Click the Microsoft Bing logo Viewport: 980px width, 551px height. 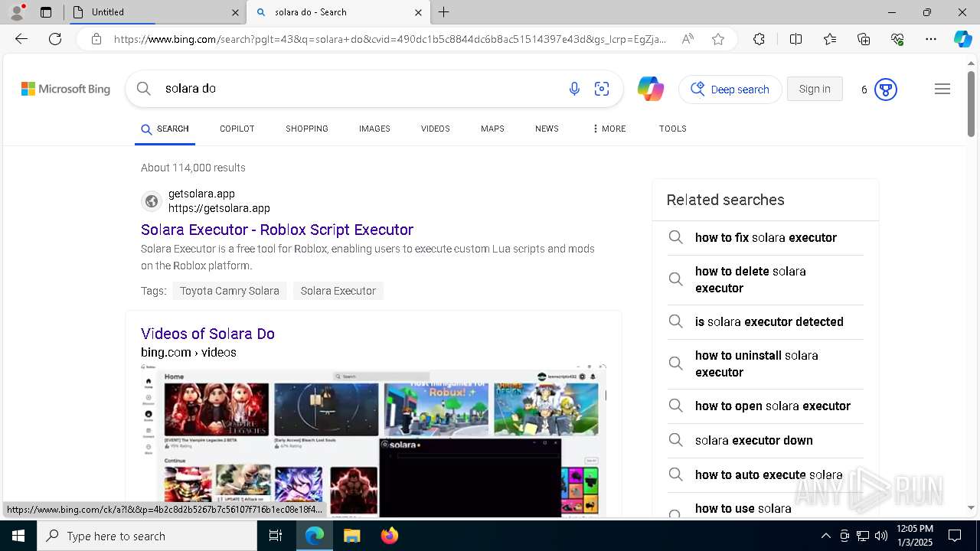point(66,89)
